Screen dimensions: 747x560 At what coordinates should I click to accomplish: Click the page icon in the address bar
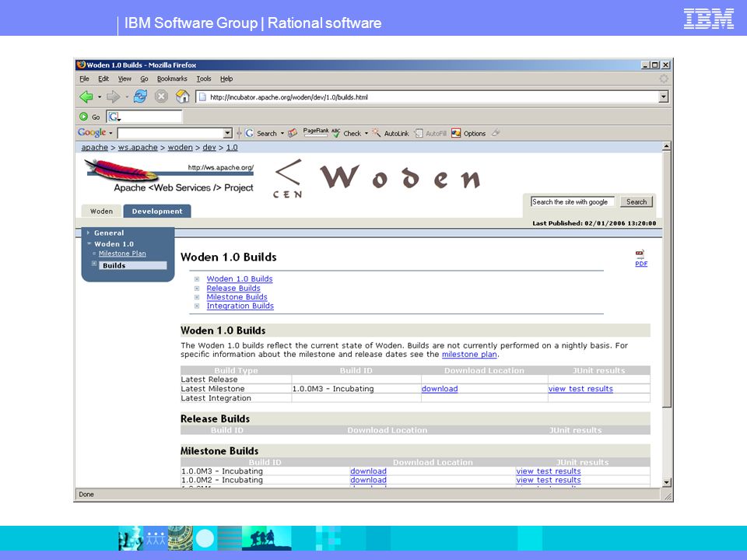pos(202,97)
